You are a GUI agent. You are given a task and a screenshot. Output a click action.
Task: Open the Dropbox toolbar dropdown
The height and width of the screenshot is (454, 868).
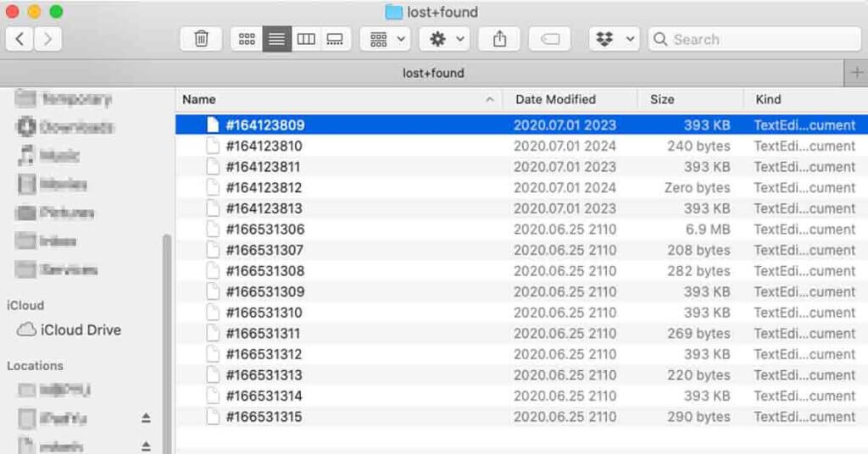point(615,39)
